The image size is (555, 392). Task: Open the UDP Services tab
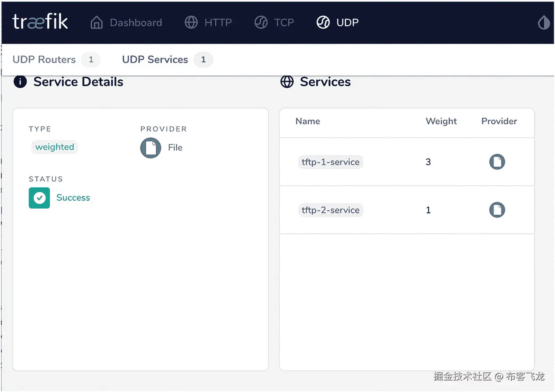(155, 60)
